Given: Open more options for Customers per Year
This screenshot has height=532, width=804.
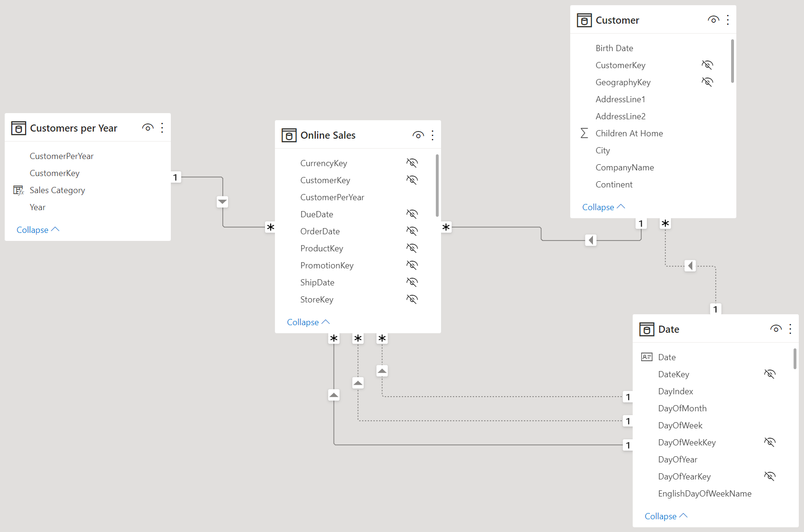Looking at the screenshot, I should pos(162,128).
